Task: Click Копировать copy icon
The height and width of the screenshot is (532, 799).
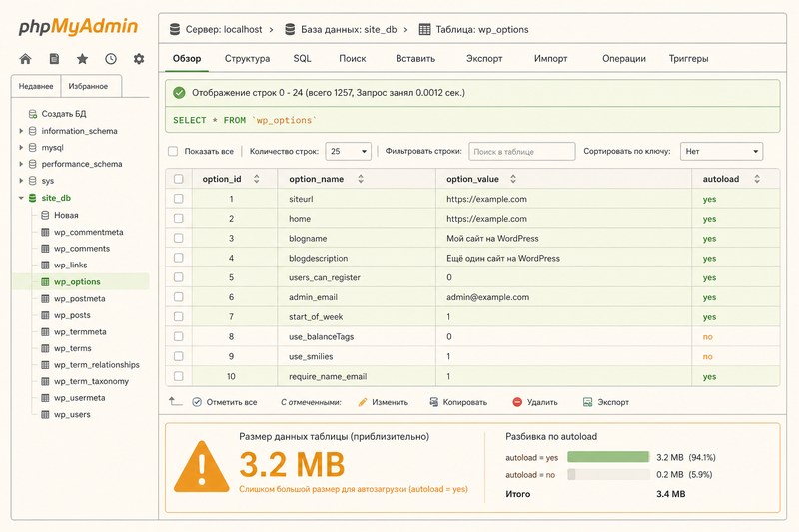Action: [433, 402]
